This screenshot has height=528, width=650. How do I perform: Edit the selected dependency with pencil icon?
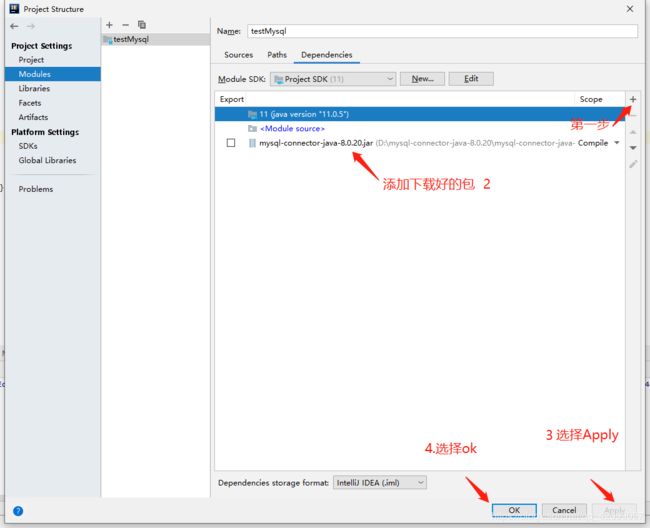633,164
